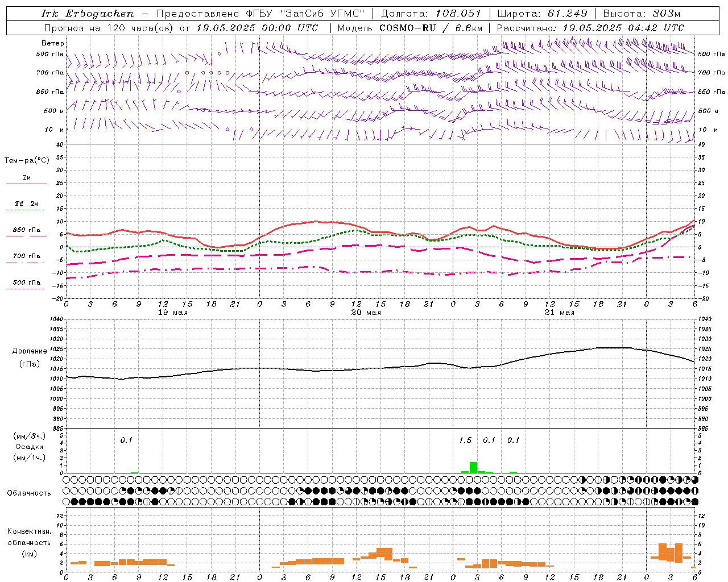Click the "Тем-ра(°C)" temperature label

tap(27, 161)
